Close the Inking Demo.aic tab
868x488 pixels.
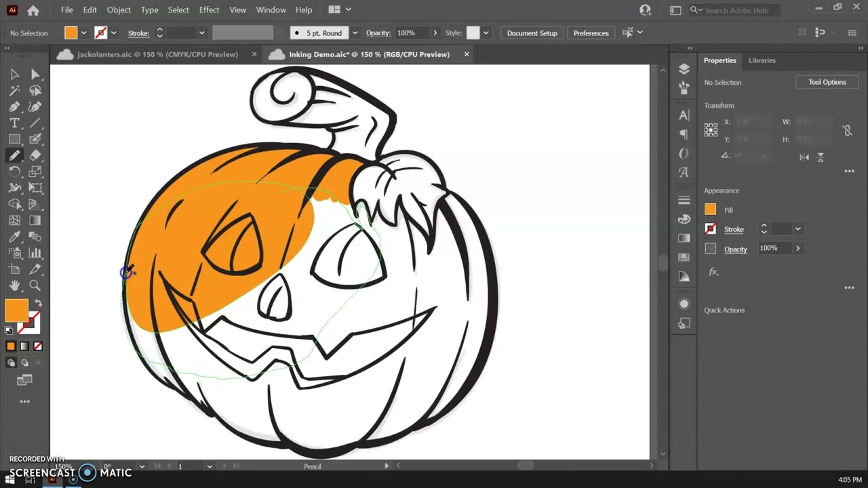467,54
